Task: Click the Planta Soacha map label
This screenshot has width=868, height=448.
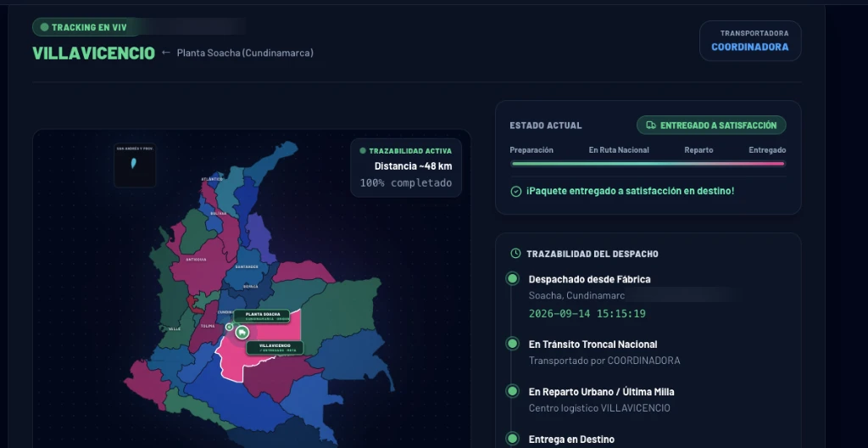Action: 261,316
